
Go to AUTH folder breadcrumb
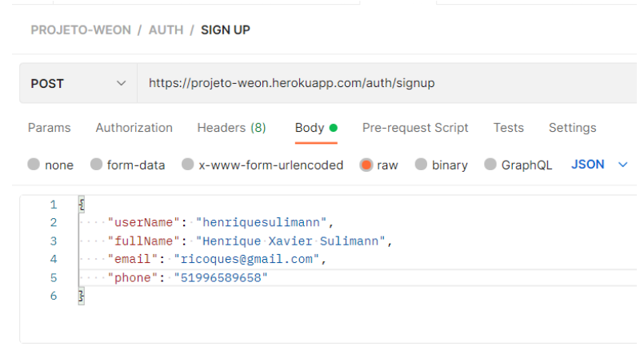166,30
